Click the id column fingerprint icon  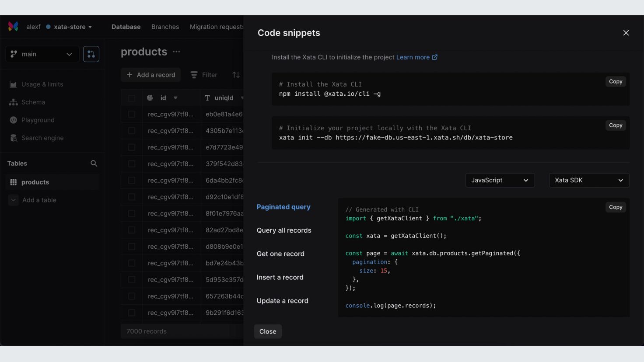coord(150,98)
